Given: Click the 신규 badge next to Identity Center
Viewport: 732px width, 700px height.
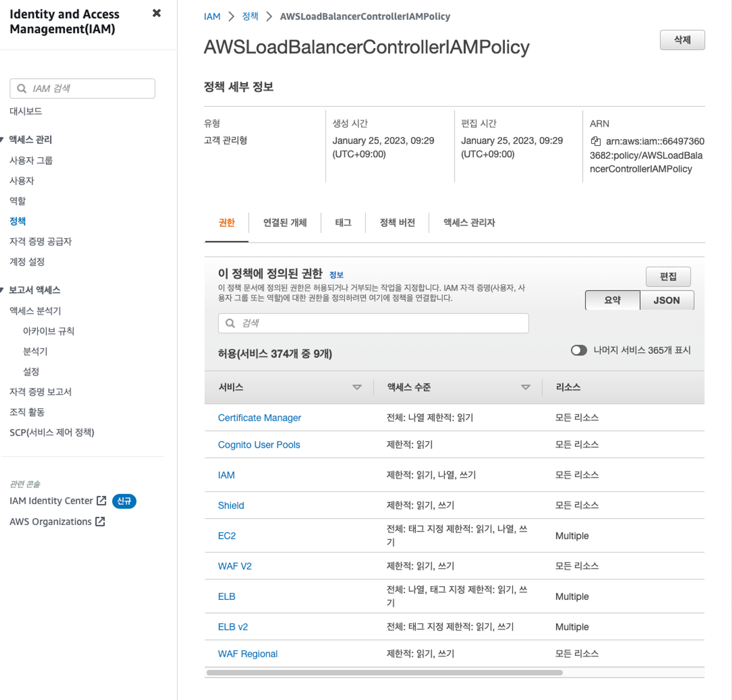Looking at the screenshot, I should 124,501.
